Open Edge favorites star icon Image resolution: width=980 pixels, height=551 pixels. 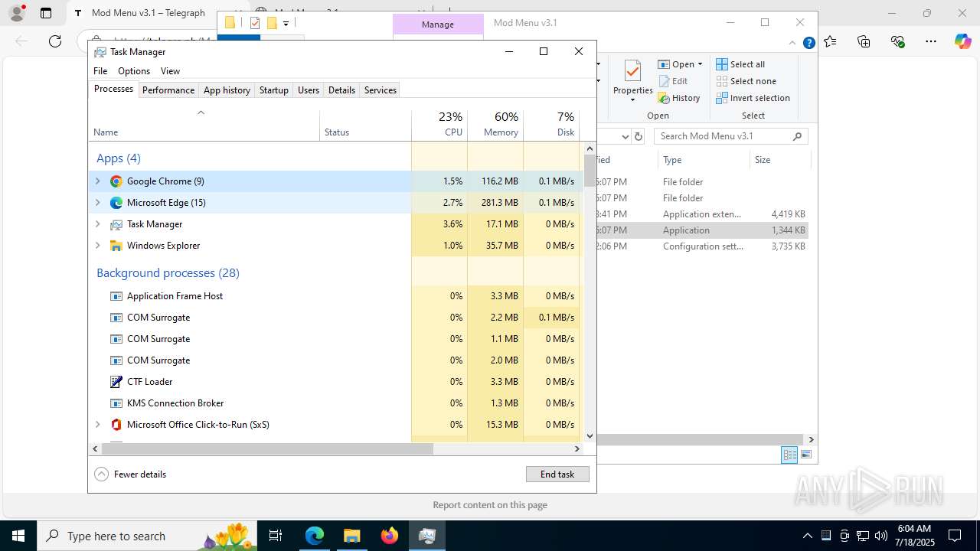(x=831, y=41)
